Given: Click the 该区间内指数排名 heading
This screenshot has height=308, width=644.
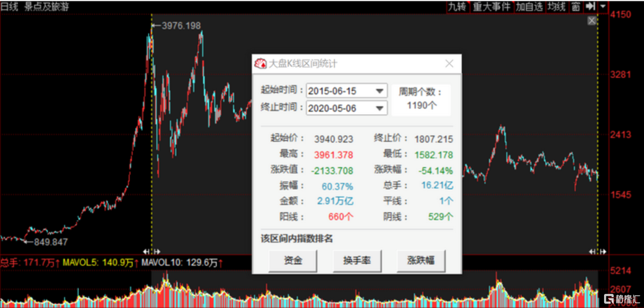Looking at the screenshot, I should coord(297,239).
